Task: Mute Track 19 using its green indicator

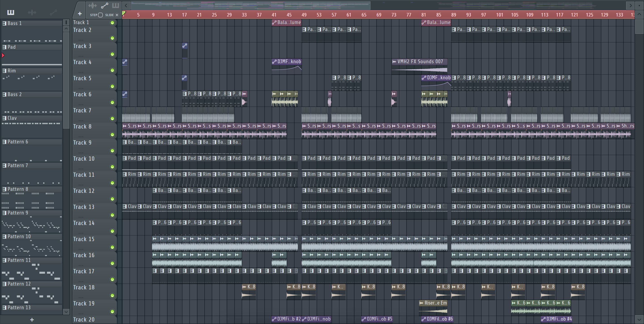Action: coord(112,311)
